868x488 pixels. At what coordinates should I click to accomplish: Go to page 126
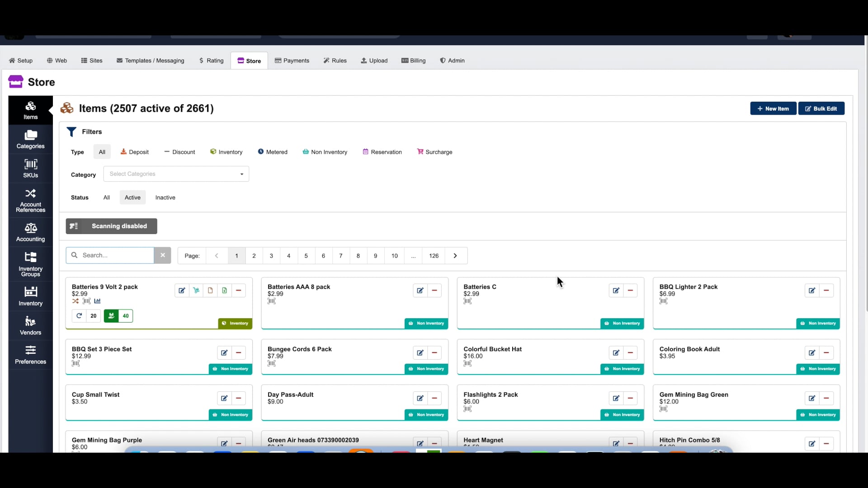click(434, 256)
